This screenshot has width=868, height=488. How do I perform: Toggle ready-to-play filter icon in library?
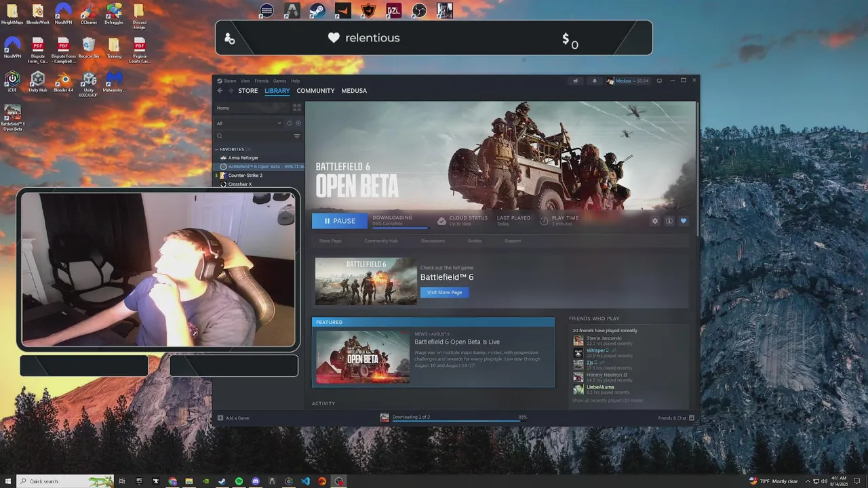click(x=298, y=123)
